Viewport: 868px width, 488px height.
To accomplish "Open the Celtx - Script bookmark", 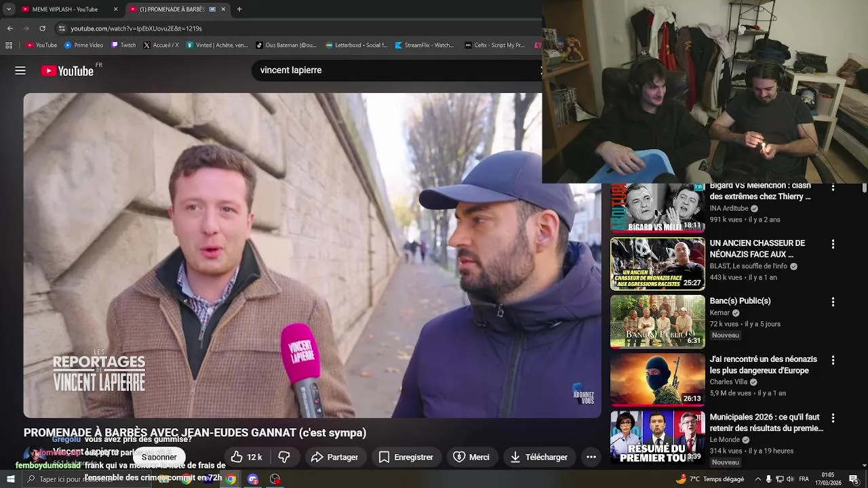I will coord(495,45).
